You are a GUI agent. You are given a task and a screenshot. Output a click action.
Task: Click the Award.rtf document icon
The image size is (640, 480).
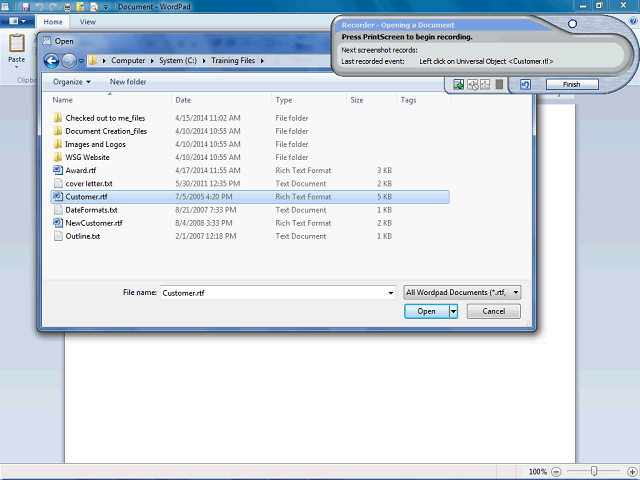(58, 170)
